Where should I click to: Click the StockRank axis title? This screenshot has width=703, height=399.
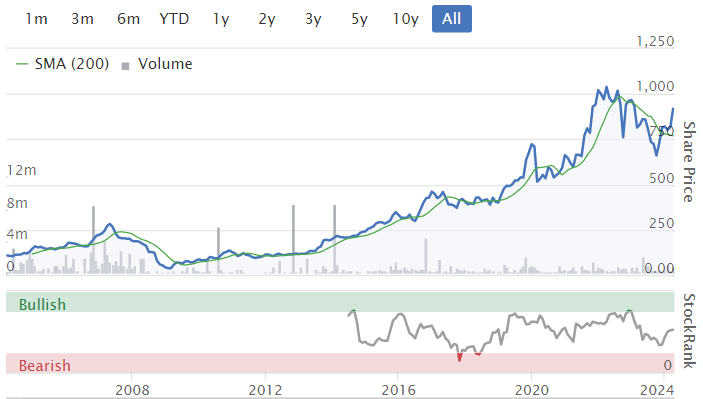click(x=689, y=331)
